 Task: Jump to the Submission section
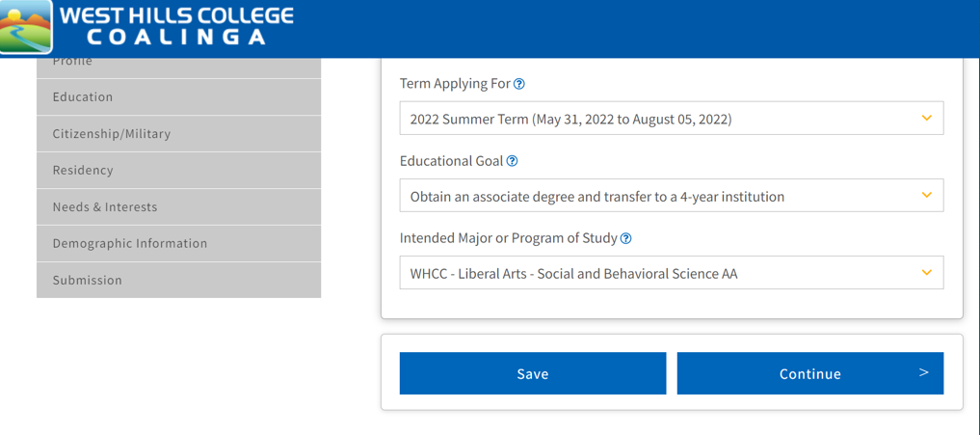[x=178, y=280]
